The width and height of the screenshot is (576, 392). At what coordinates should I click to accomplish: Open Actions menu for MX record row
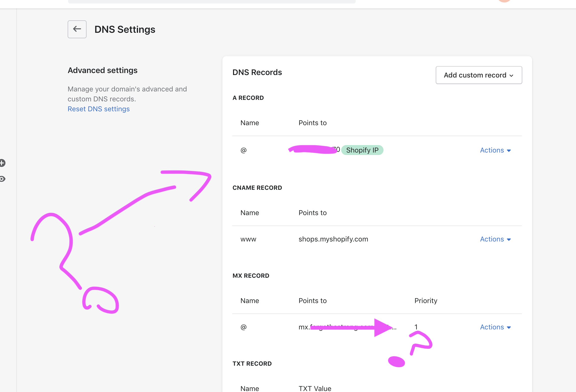coord(492,327)
